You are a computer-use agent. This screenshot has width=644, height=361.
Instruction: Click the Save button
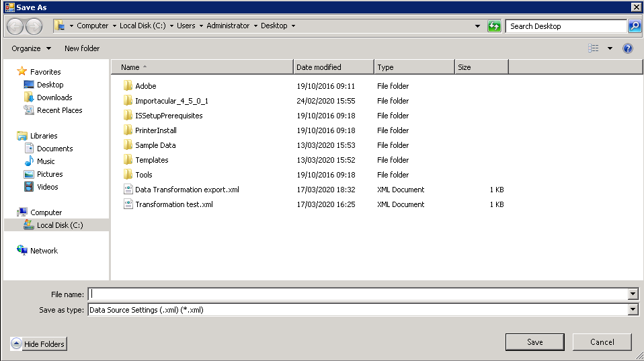[534, 342]
